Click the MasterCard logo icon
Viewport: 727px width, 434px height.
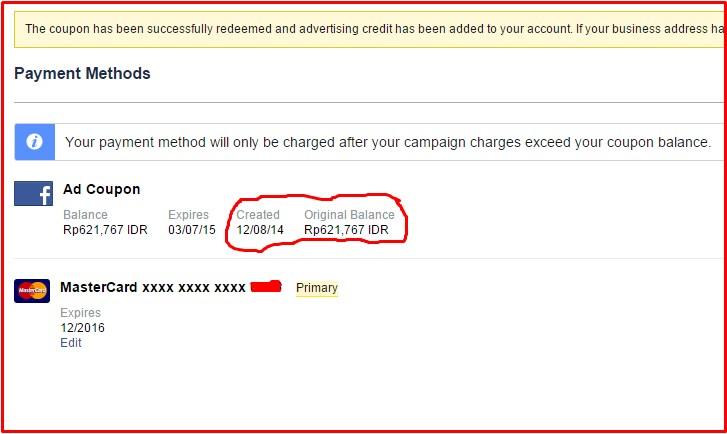(32, 291)
